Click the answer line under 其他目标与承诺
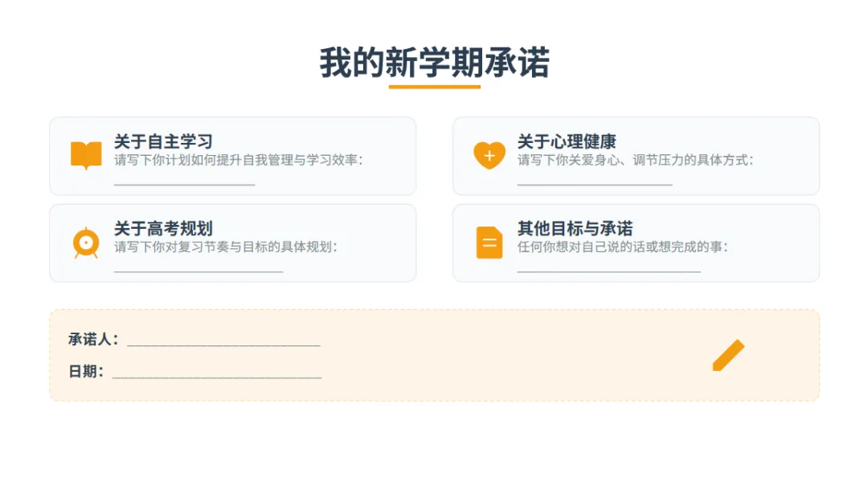 [609, 272]
